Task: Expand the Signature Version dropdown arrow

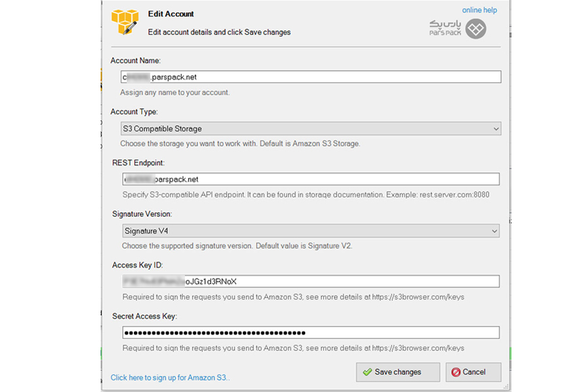Action: (495, 231)
